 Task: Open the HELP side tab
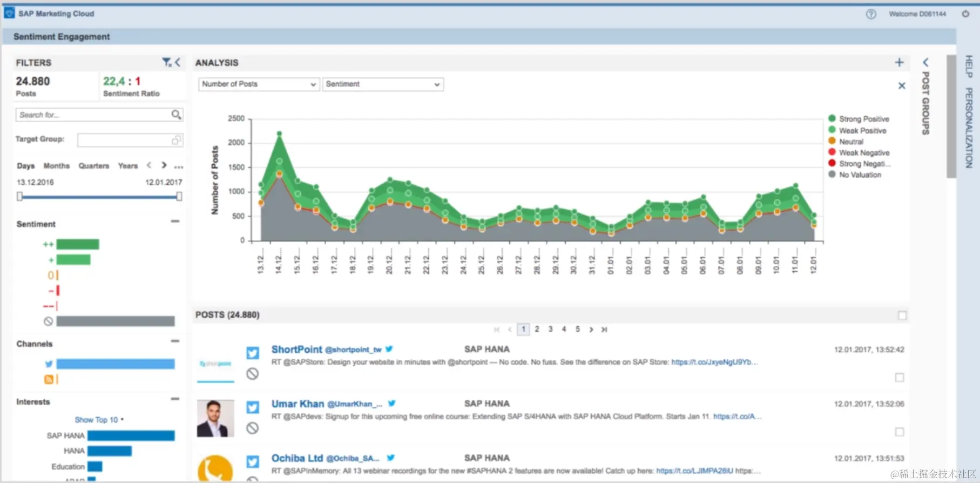[x=969, y=66]
